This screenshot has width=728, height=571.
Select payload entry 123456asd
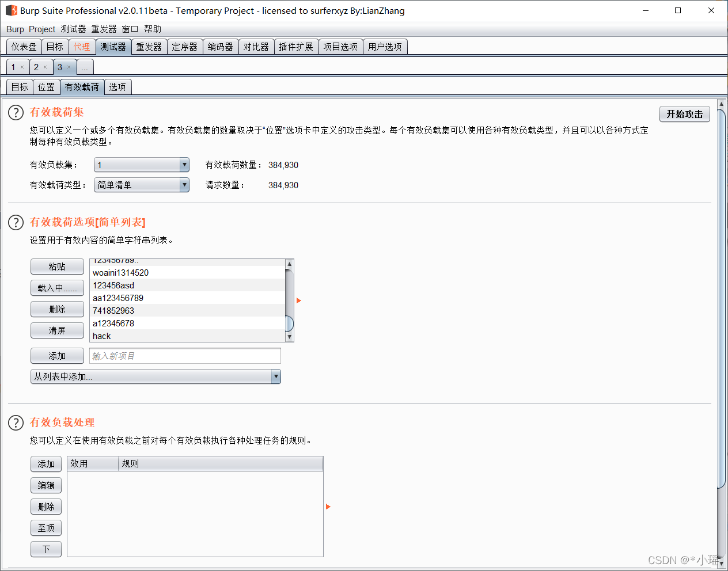187,285
